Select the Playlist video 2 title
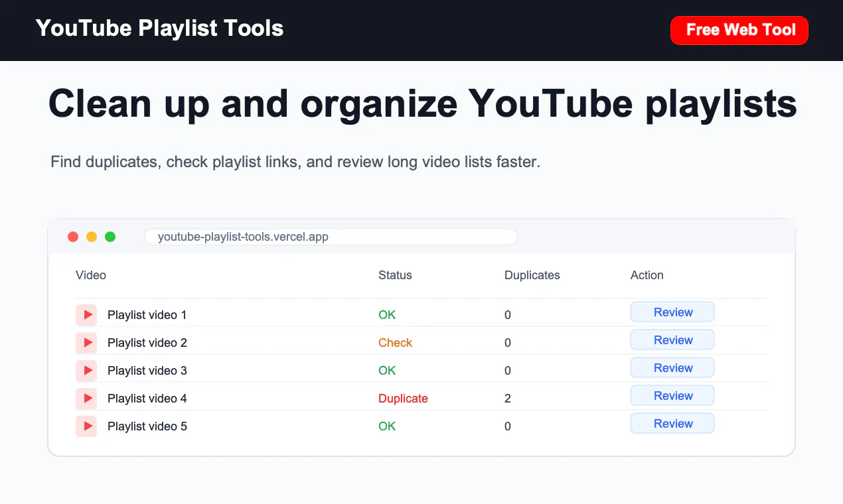Viewport: 843px width, 504px height. tap(147, 343)
